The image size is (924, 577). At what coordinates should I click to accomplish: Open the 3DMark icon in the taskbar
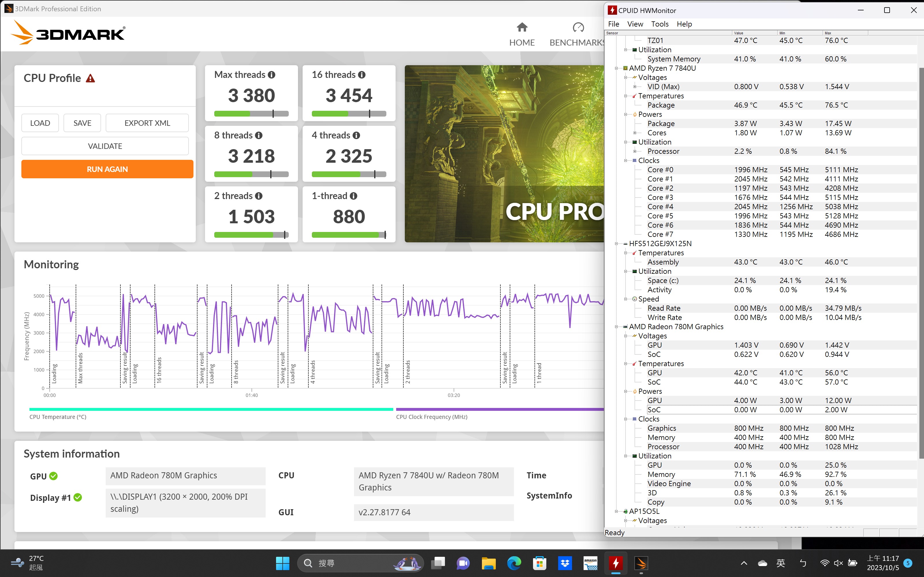(x=641, y=563)
